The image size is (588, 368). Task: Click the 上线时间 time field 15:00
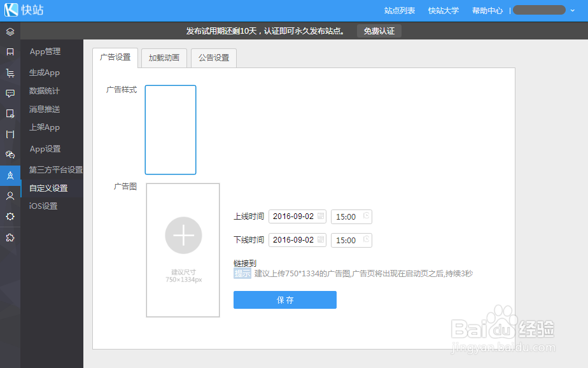tap(351, 217)
